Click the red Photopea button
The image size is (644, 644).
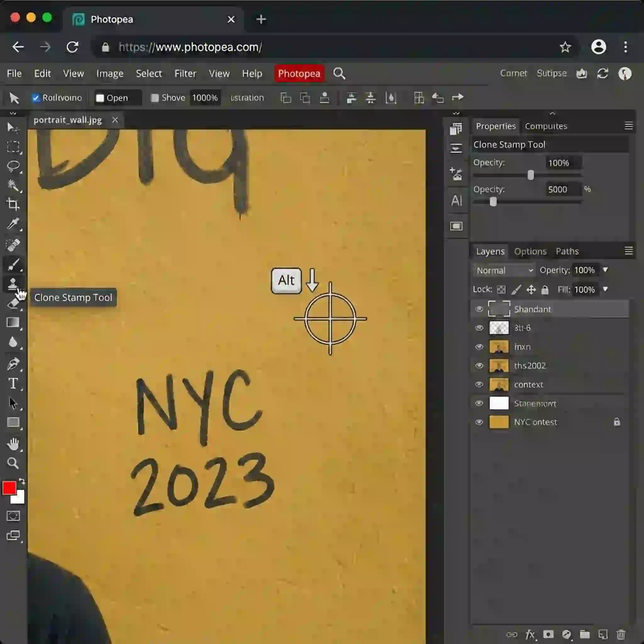click(x=299, y=73)
